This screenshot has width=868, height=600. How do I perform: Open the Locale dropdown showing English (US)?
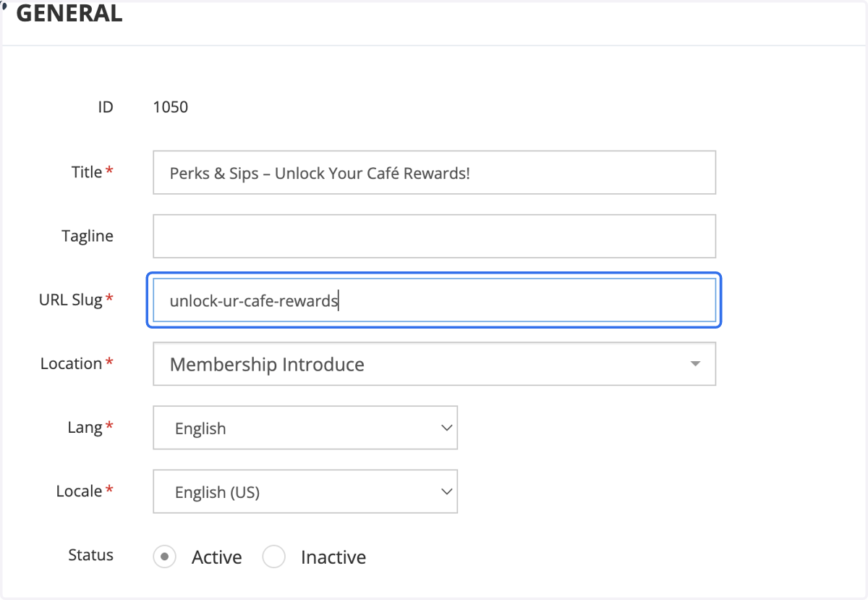[305, 491]
